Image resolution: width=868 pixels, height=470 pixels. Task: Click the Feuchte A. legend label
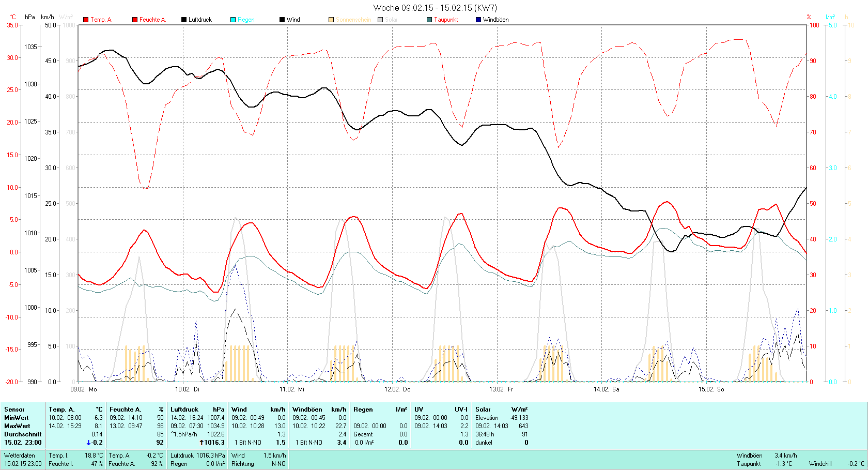[x=152, y=20]
